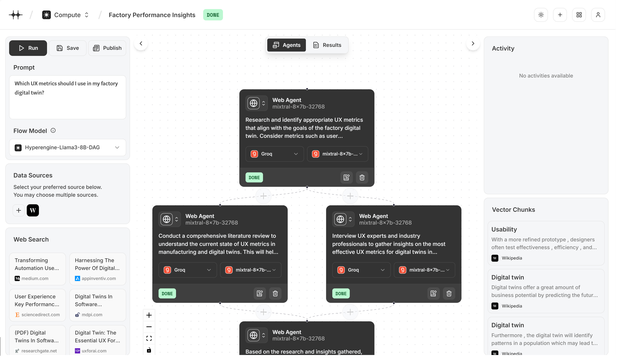The image size is (618, 364).
Task: Click the canvas zoom in button
Action: 149,316
